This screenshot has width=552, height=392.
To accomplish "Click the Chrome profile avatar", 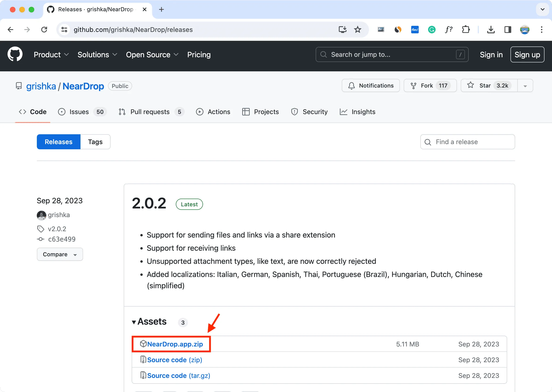I will 525,30.
